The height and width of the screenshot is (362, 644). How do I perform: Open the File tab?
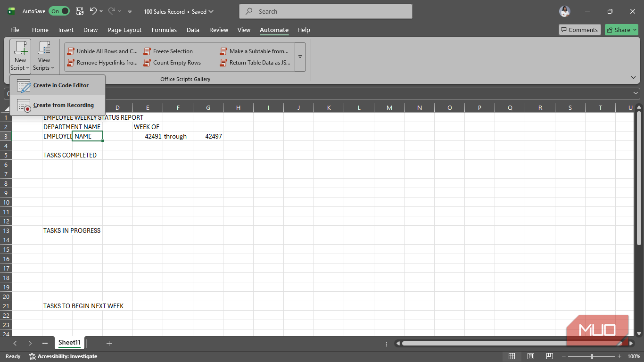15,30
